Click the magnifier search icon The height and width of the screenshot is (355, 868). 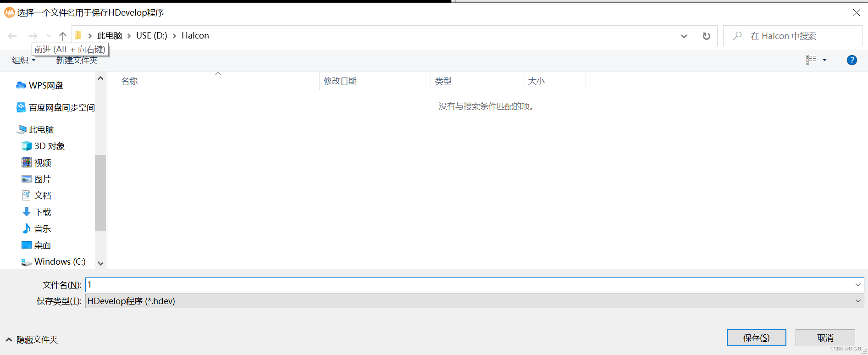(737, 36)
